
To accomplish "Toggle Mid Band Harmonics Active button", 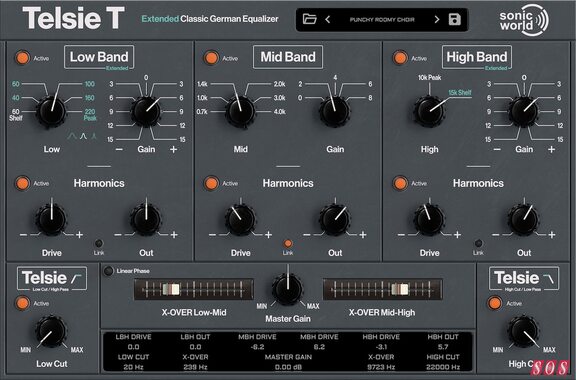I will point(211,183).
